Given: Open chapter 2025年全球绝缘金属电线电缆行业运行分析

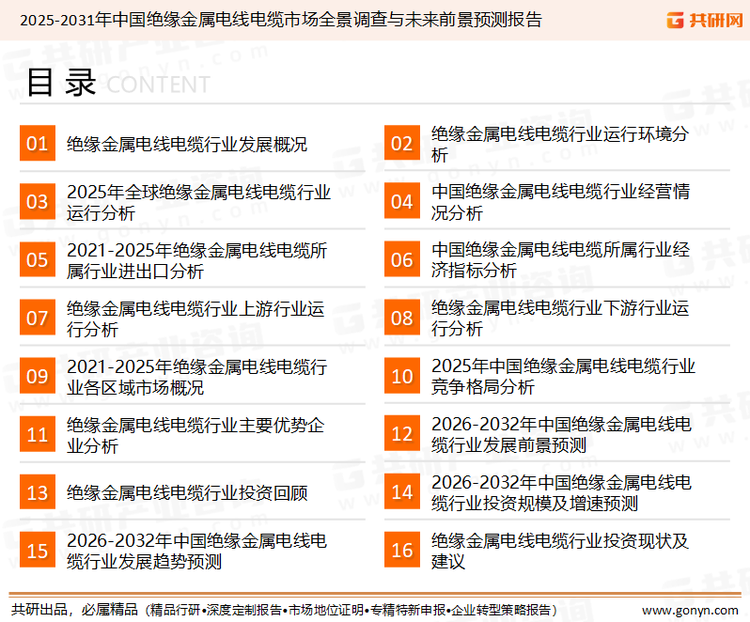Looking at the screenshot, I should pos(199,202).
